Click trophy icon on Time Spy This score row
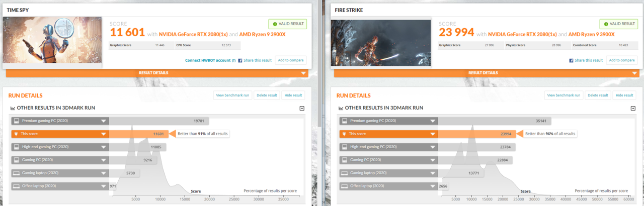This screenshot has width=644, height=206. pyautogui.click(x=16, y=134)
